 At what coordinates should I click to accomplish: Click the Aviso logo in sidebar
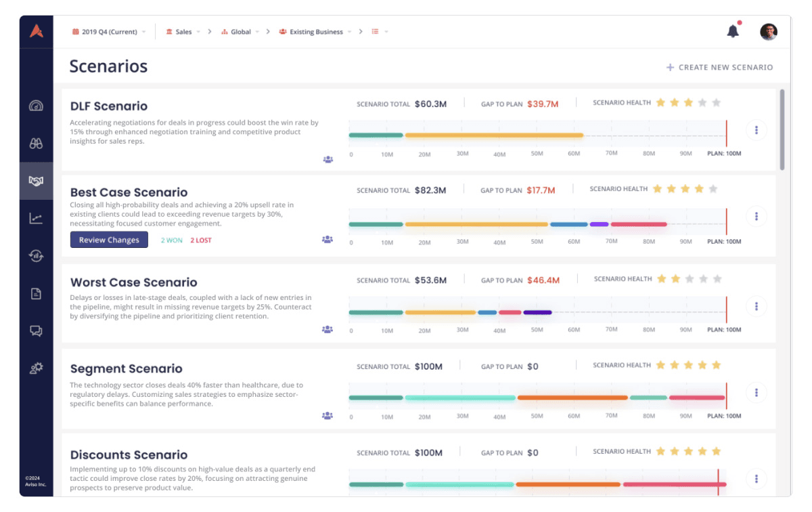coord(37,31)
